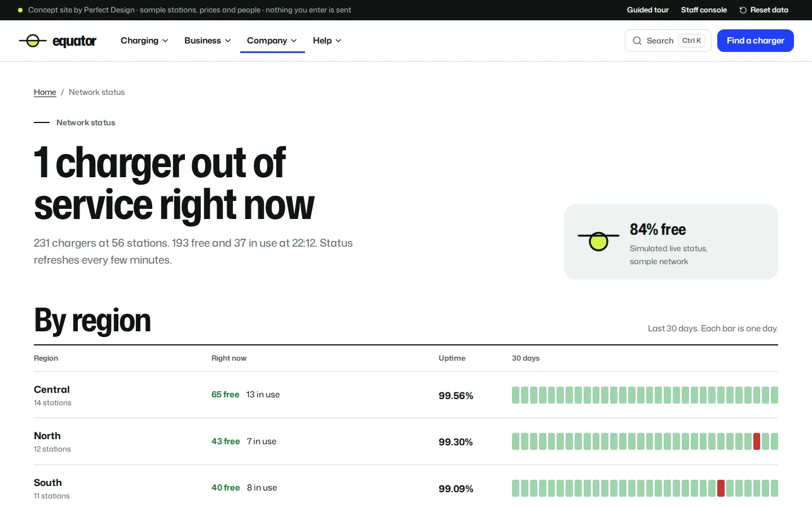The image size is (812, 508).
Task: Click the North region name
Action: [47, 436]
